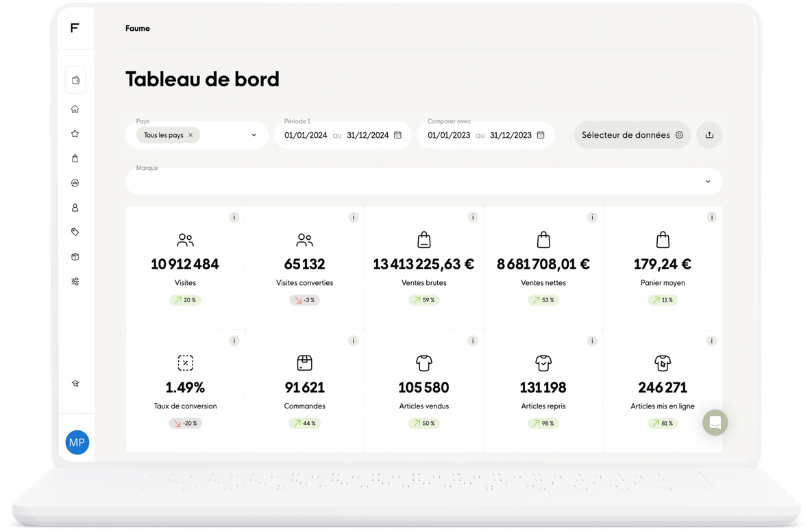Show info for the Visites card
Viewport: 812px width, 529px height.
(x=234, y=217)
